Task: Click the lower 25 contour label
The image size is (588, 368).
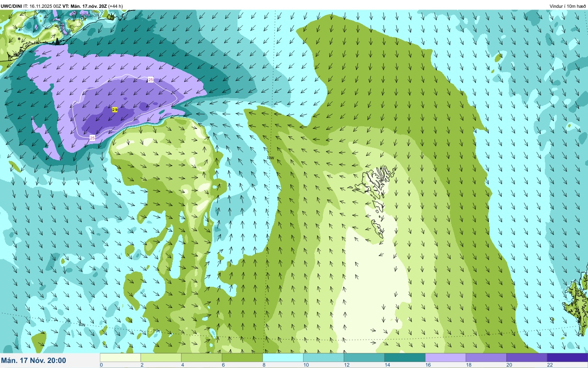Action: pyautogui.click(x=92, y=138)
